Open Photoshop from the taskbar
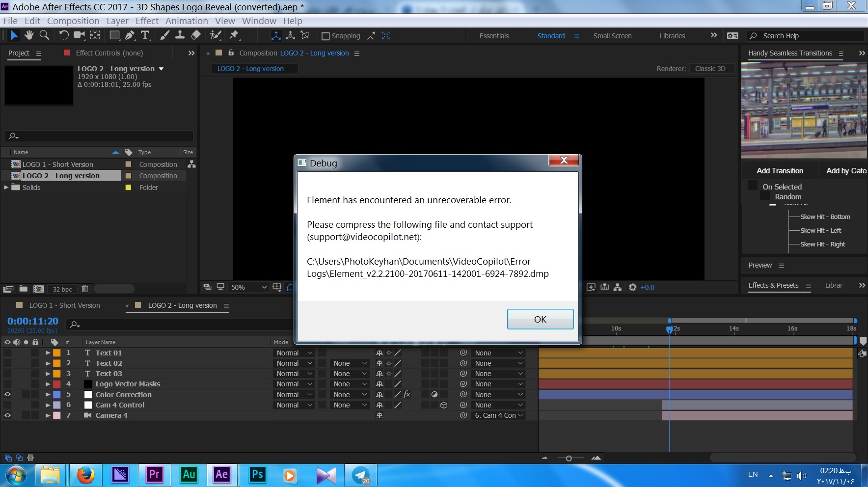The image size is (868, 487). tap(257, 475)
